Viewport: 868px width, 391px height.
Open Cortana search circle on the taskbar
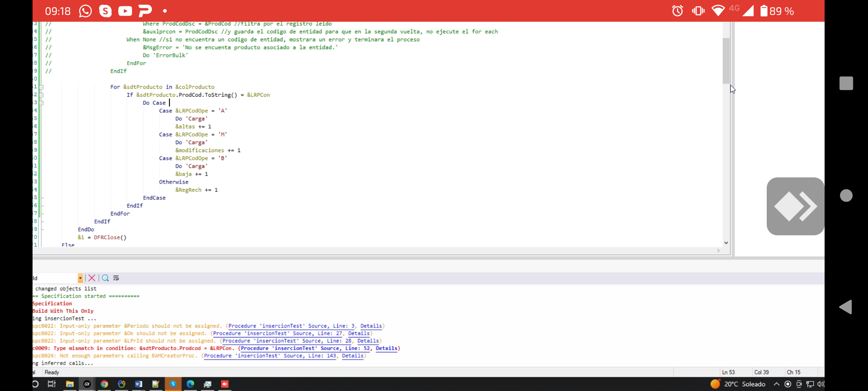pyautogui.click(x=35, y=384)
